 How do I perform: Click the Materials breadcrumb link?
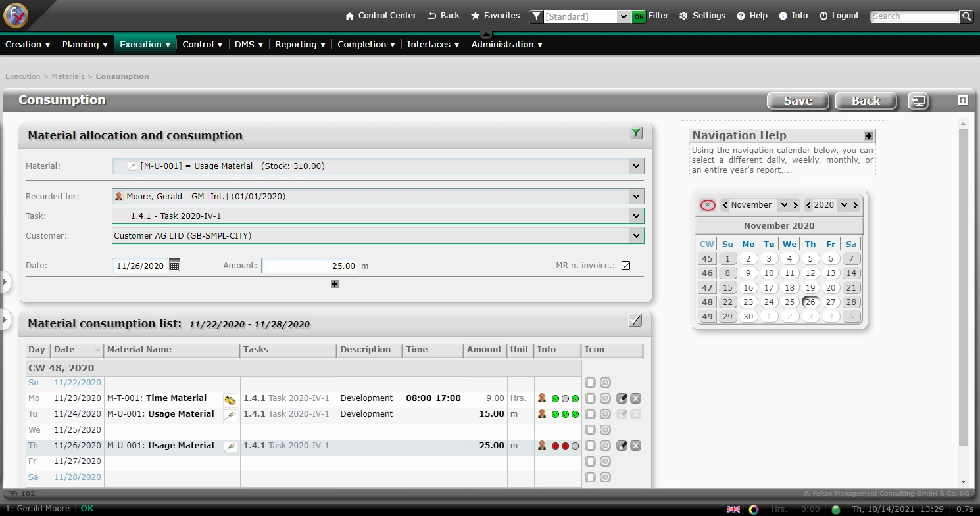(68, 76)
